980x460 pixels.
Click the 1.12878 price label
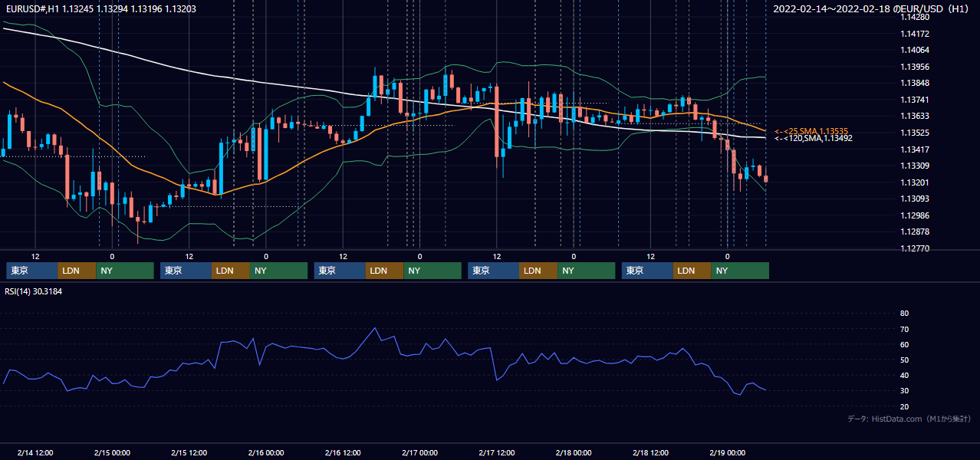(914, 232)
